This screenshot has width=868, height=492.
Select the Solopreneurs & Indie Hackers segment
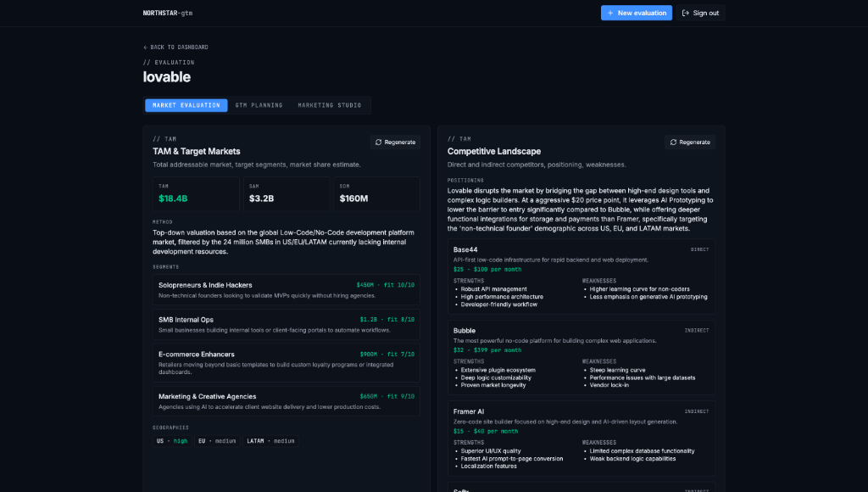click(x=287, y=290)
